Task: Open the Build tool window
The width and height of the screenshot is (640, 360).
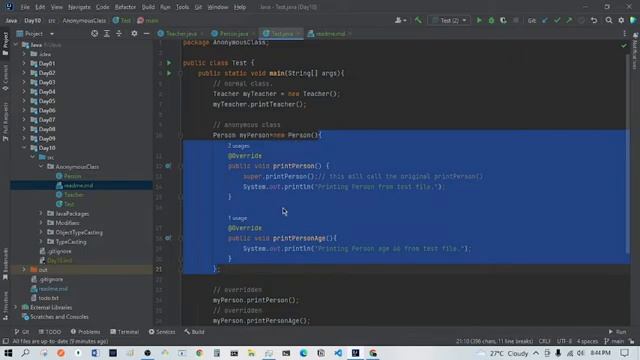Action: tap(194, 332)
